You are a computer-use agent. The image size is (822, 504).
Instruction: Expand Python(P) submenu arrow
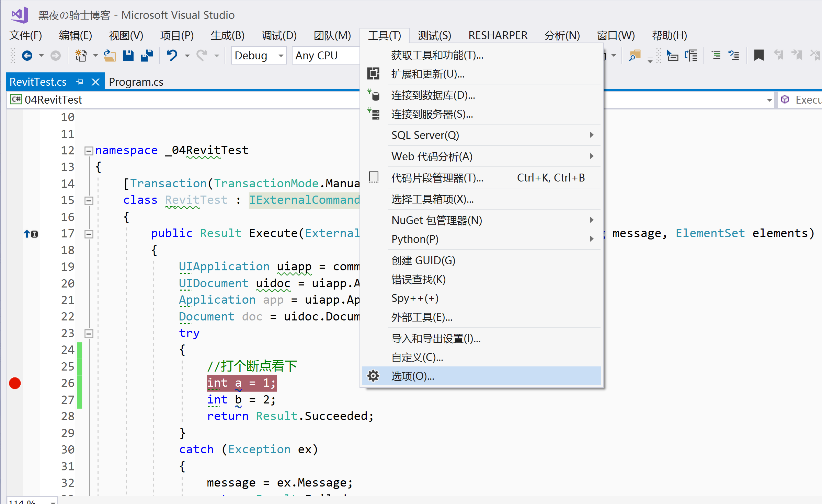[x=592, y=238]
